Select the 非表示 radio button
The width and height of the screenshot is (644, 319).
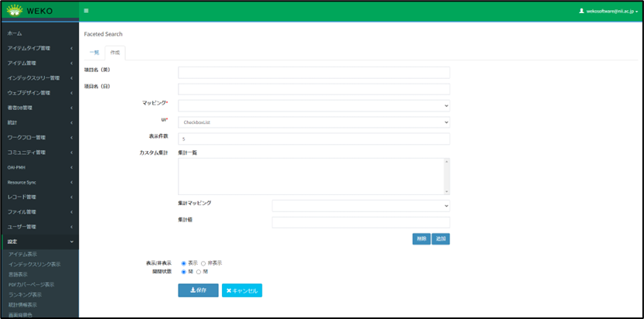tap(203, 263)
